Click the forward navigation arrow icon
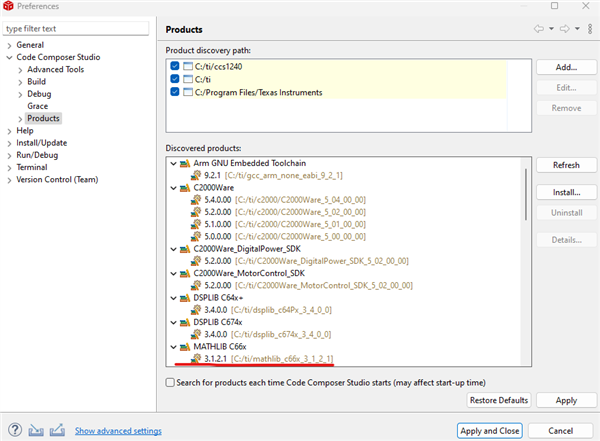 pyautogui.click(x=565, y=29)
